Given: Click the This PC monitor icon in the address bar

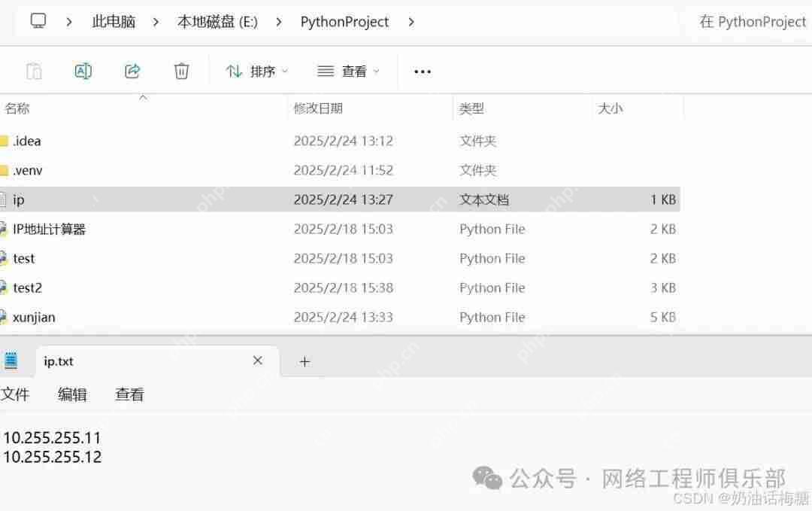Looking at the screenshot, I should pos(38,21).
